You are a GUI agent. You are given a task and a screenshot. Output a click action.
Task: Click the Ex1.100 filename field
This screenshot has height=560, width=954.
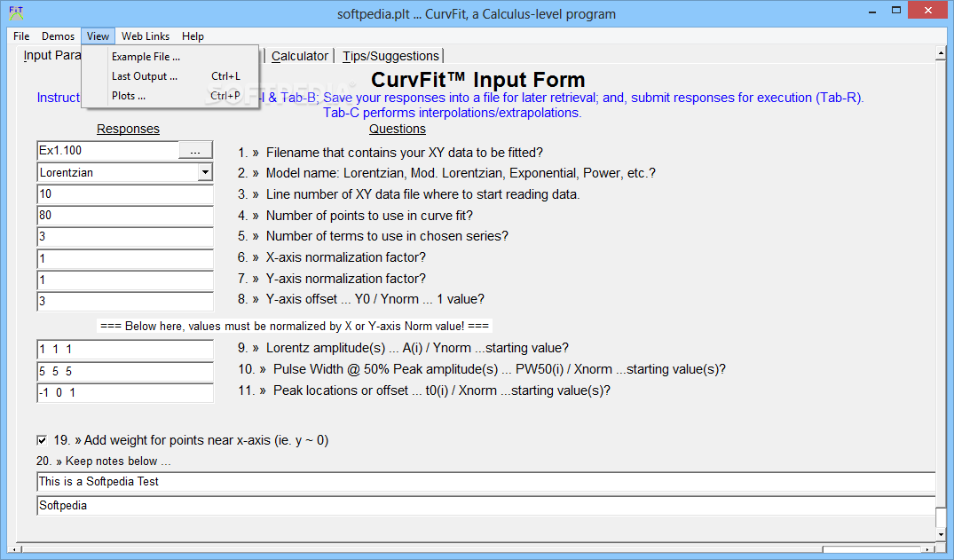pos(107,150)
